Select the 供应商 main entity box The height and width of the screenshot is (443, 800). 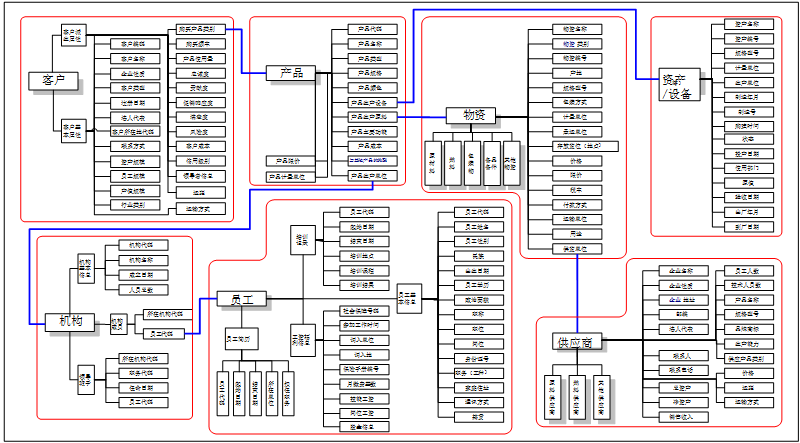(577, 341)
